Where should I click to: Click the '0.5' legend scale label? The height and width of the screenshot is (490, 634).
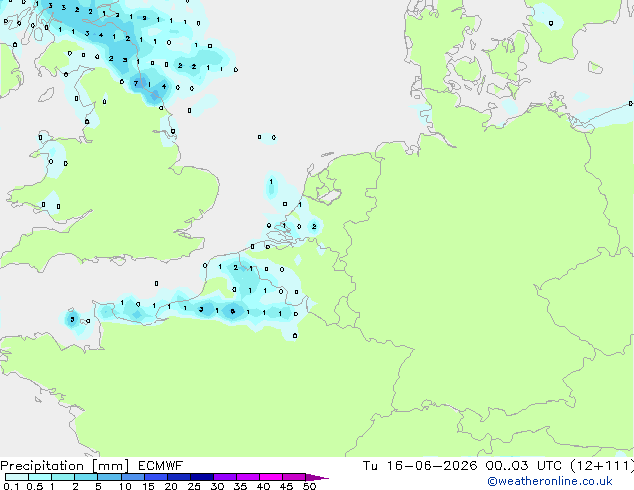click(x=34, y=486)
